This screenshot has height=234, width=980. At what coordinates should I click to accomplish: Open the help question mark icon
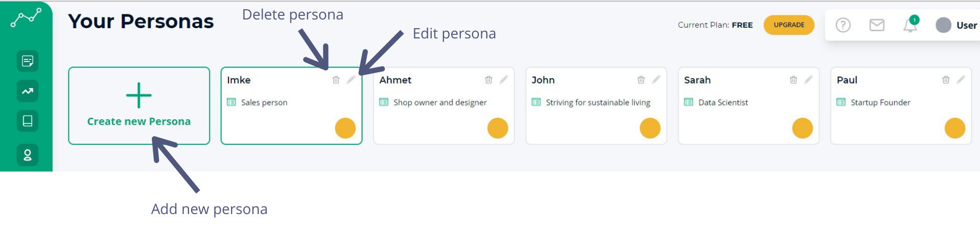[x=843, y=25]
